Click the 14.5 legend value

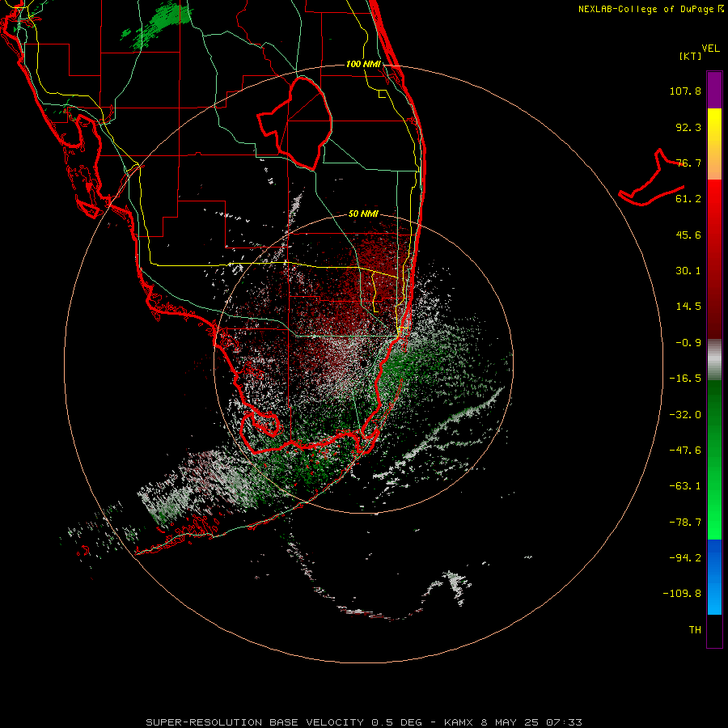pos(688,307)
